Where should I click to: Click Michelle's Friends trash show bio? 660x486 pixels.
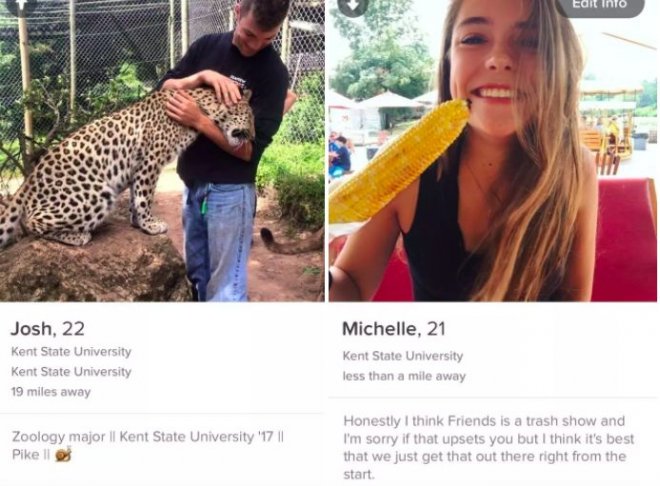coord(488,447)
